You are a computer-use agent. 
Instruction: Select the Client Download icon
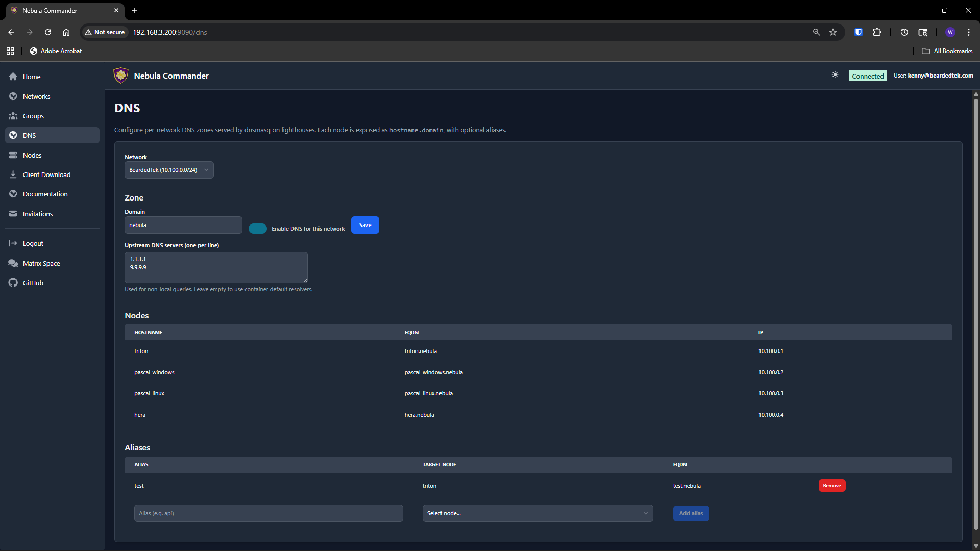point(13,174)
